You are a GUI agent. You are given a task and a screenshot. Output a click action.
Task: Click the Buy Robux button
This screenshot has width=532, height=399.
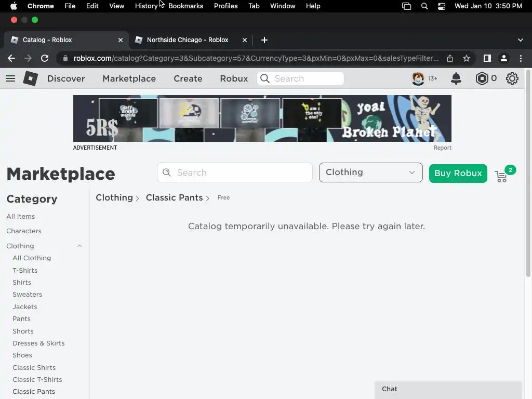tap(458, 174)
